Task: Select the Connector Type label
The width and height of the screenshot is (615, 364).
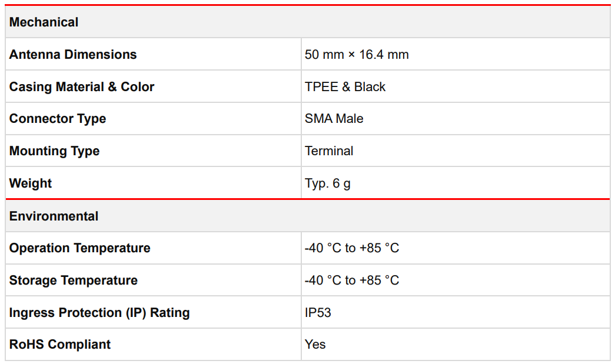Action: (58, 119)
